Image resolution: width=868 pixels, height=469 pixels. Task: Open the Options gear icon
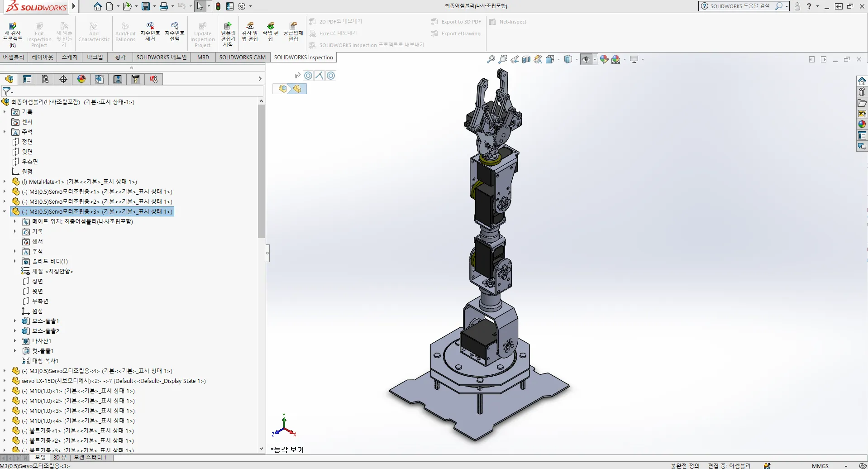point(242,6)
